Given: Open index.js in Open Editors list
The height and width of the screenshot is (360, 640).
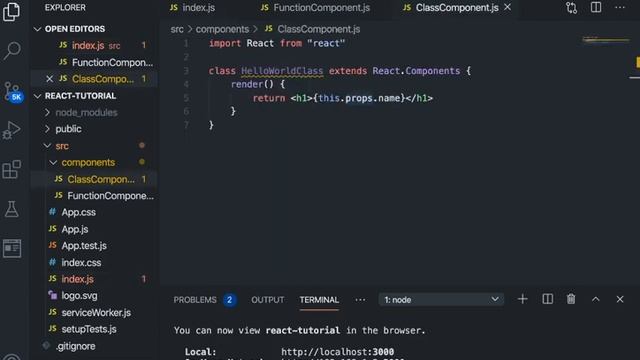Looking at the screenshot, I should point(94,45).
